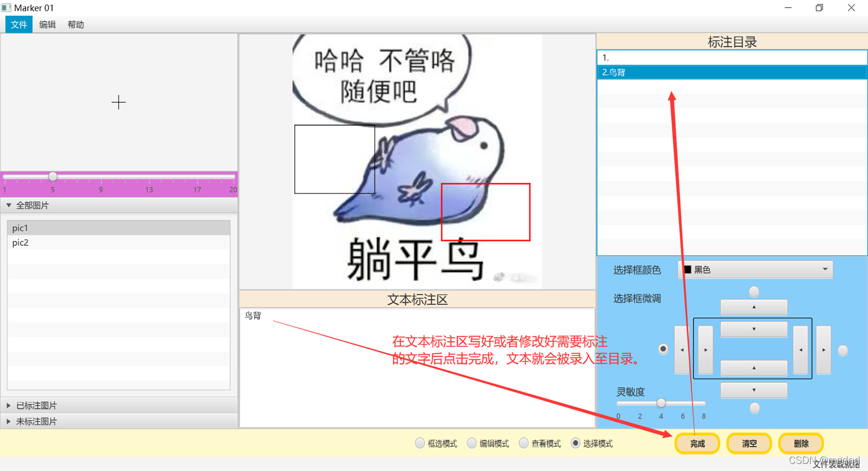868x471 pixels.
Task: Click the image zoom slider handle
Action: [53, 177]
